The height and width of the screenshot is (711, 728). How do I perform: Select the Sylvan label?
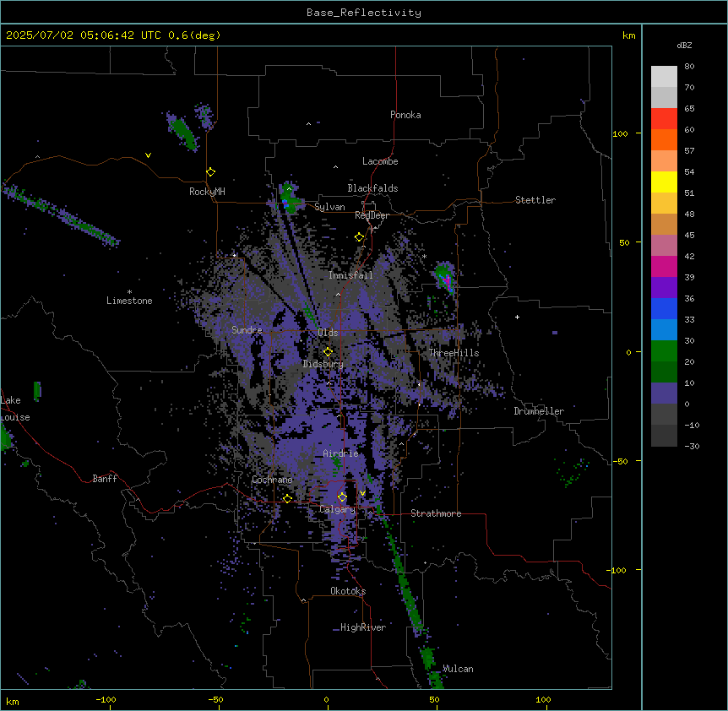[329, 207]
